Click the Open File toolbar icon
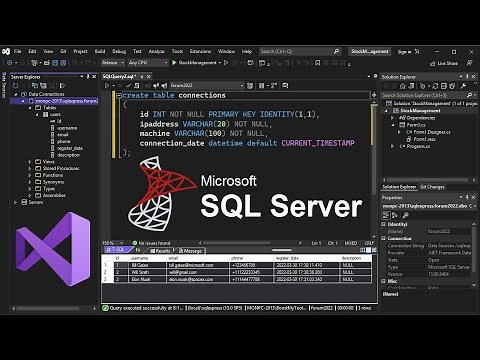The height and width of the screenshot is (360, 480). pos(47,63)
